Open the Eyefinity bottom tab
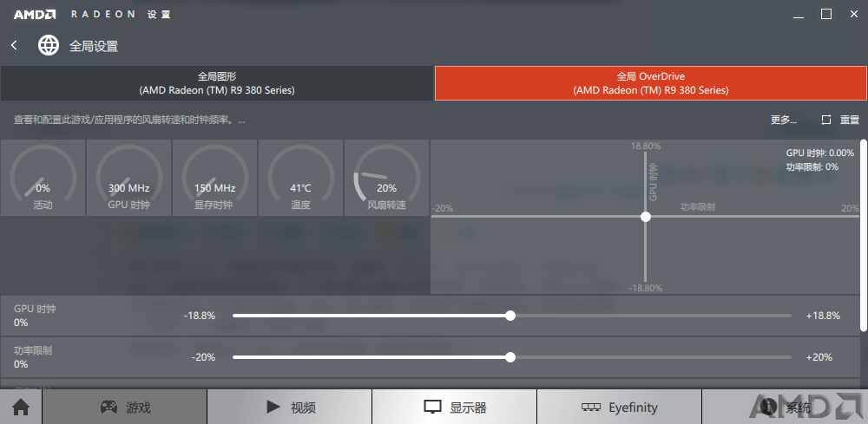Screen dimensions: 868x424 pyautogui.click(x=620, y=408)
